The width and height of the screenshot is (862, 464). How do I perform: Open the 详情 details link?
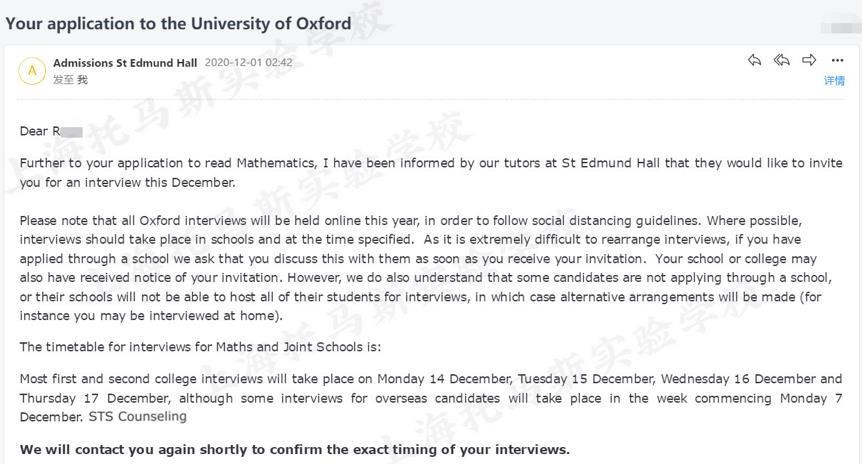point(834,81)
